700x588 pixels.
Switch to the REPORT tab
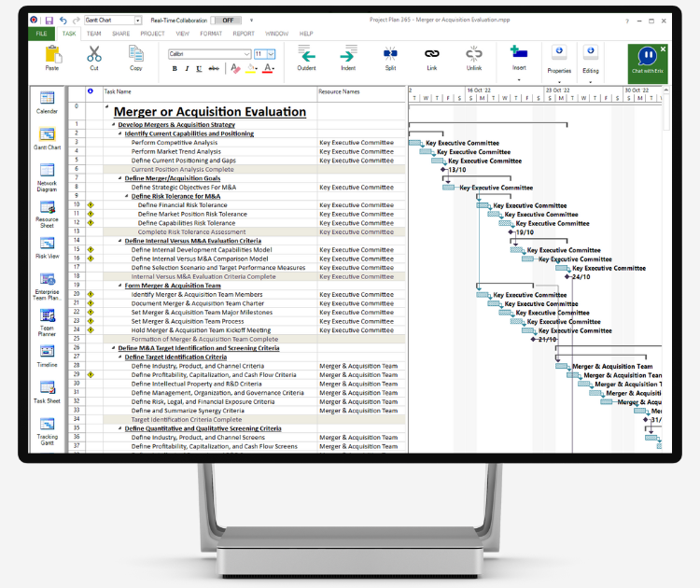244,34
